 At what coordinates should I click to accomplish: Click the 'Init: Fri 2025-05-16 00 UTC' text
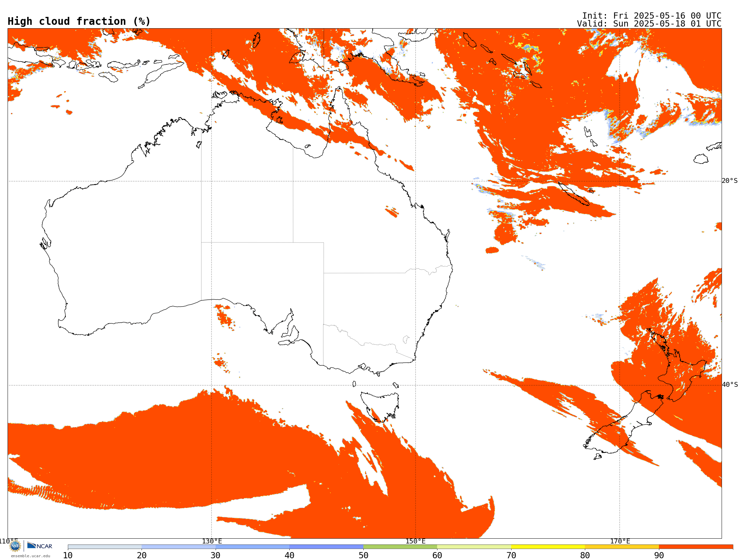pos(652,16)
